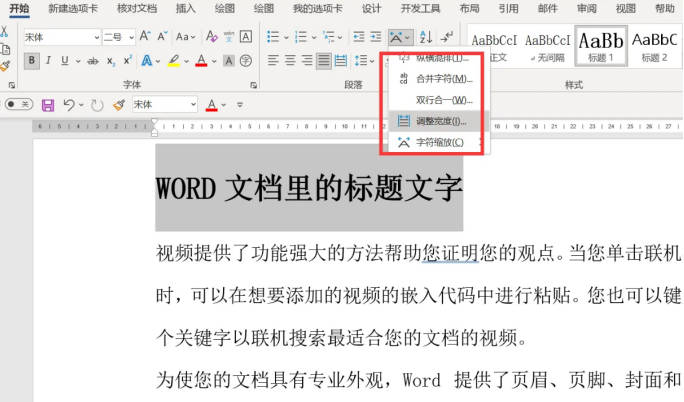Switch to 布局 tab
Viewport: 684px width, 402px height.
(469, 8)
